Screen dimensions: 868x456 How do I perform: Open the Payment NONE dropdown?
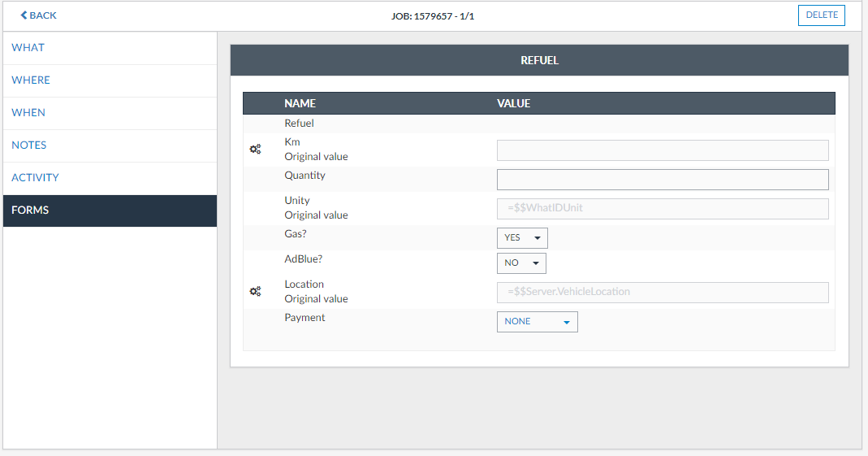[x=537, y=322]
